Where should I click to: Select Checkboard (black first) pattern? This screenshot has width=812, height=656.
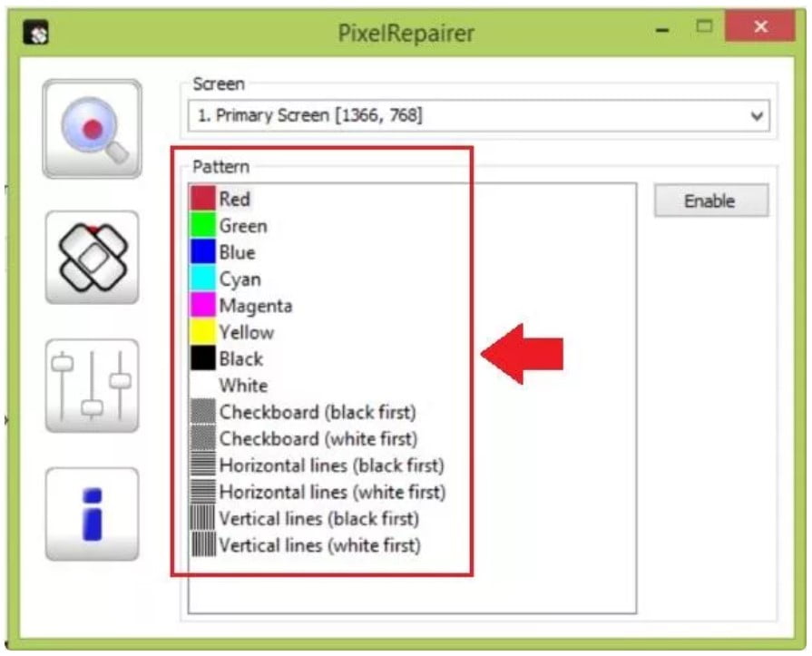tap(303, 412)
